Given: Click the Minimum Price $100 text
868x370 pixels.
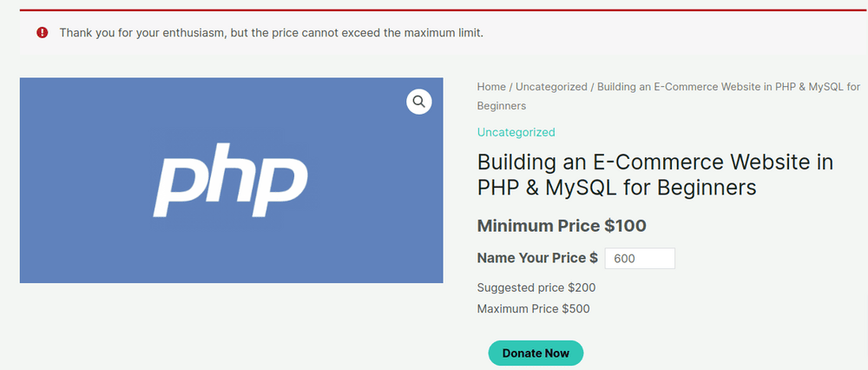Looking at the screenshot, I should tap(562, 226).
